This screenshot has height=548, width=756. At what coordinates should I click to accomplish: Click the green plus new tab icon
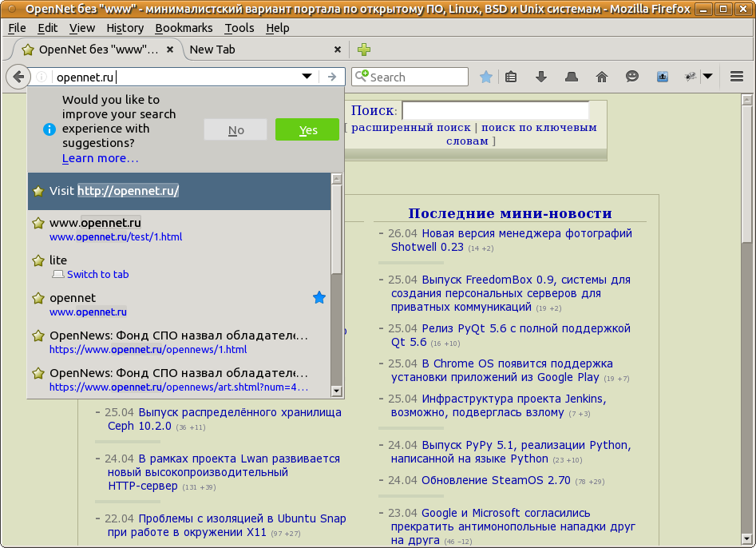coord(364,50)
